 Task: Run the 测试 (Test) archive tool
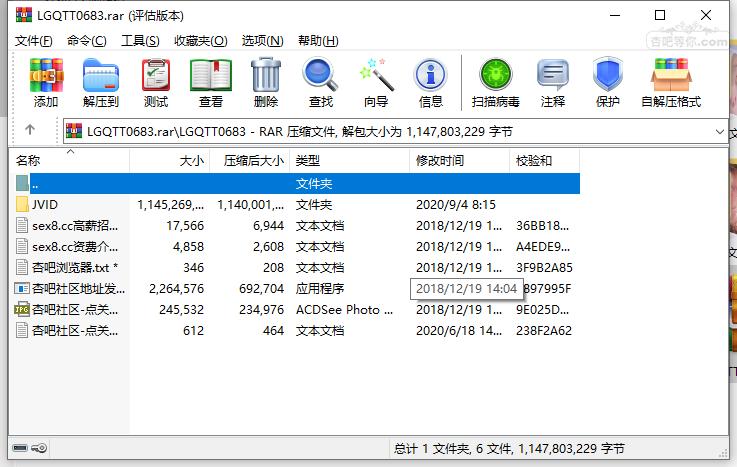pos(156,75)
